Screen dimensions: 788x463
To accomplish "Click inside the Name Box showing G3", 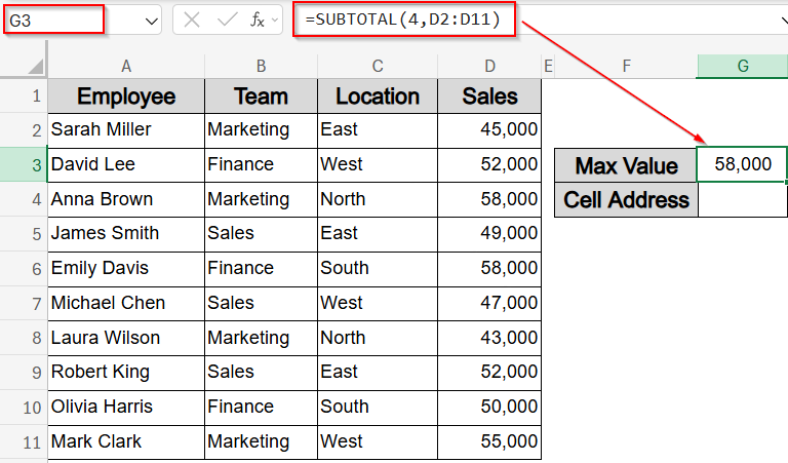I will tap(55, 19).
